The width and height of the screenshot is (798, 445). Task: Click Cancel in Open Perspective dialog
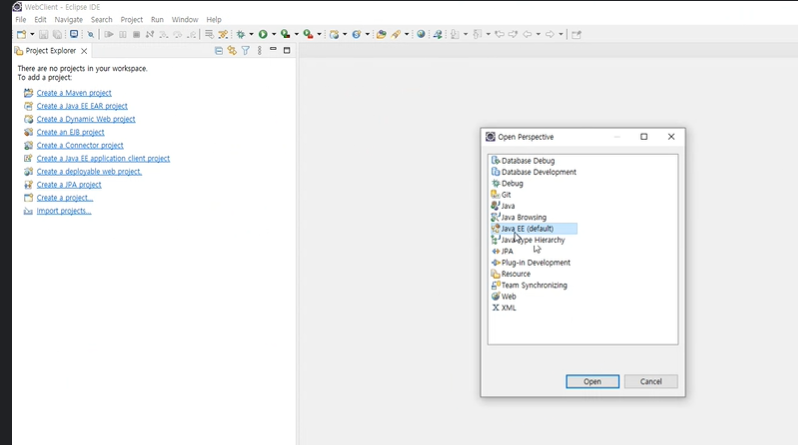click(651, 381)
